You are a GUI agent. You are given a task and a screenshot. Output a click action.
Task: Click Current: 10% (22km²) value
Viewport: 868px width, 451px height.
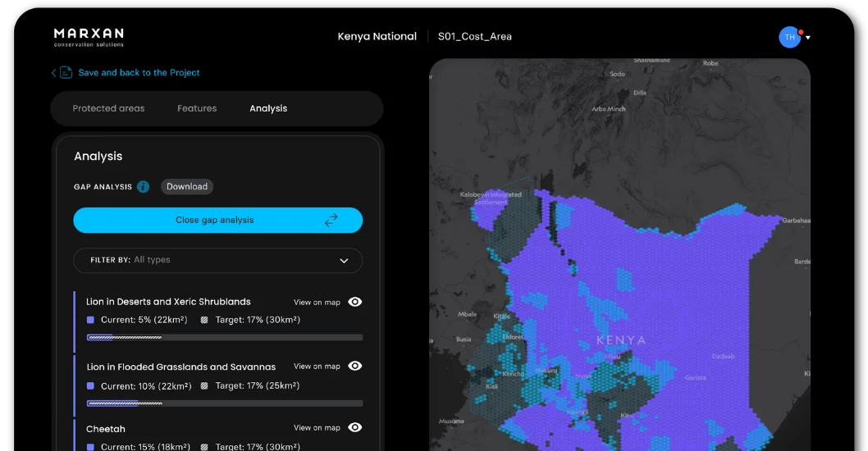tap(146, 386)
